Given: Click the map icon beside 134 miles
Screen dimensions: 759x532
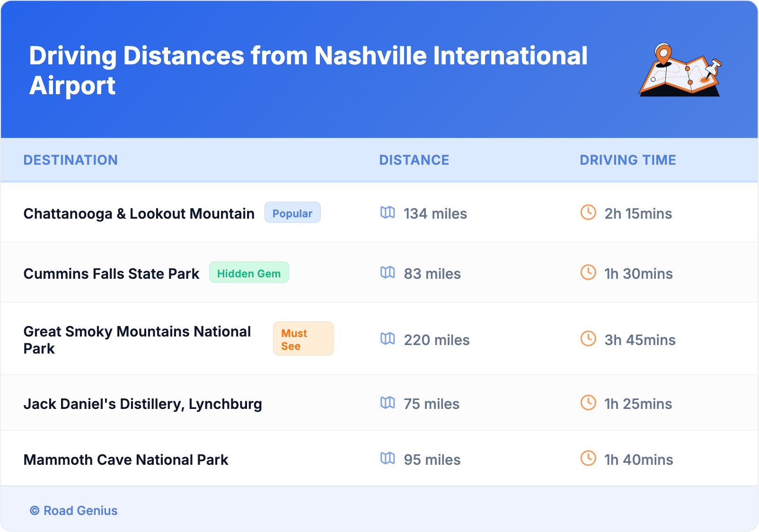Looking at the screenshot, I should click(x=388, y=213).
